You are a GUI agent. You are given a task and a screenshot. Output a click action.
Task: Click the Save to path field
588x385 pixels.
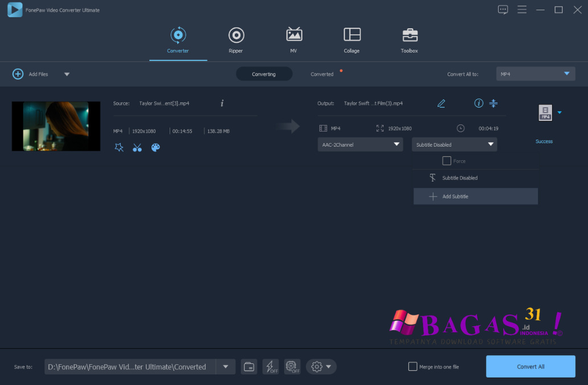click(x=130, y=367)
